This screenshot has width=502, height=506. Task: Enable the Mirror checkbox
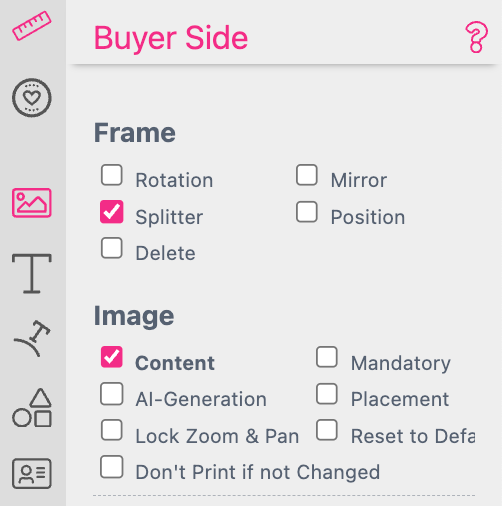(x=307, y=175)
